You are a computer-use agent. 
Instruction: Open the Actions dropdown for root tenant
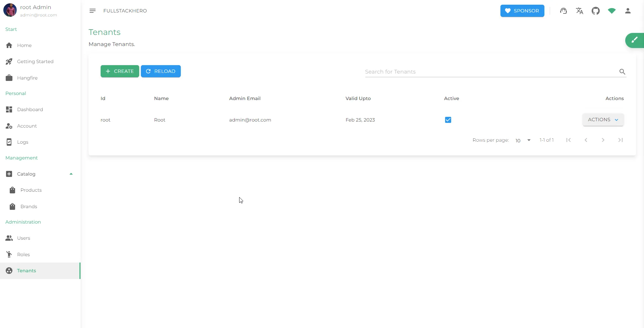pos(603,120)
